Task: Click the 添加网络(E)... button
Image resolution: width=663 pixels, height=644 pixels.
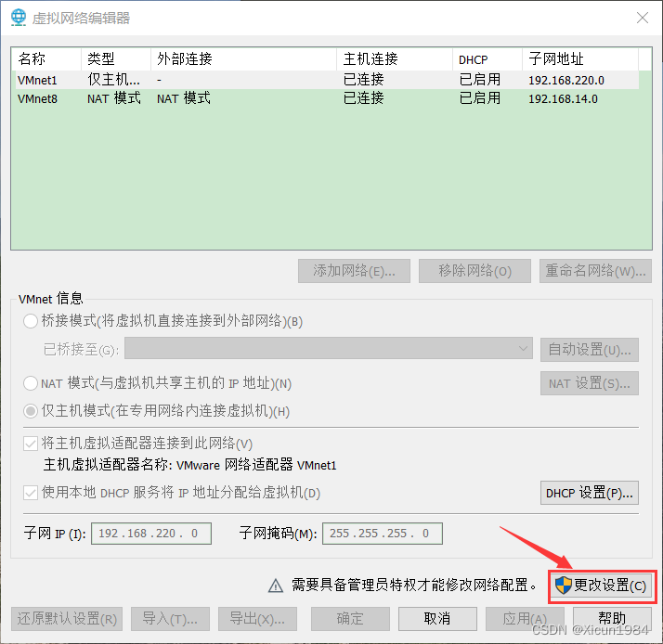Action: pos(354,271)
